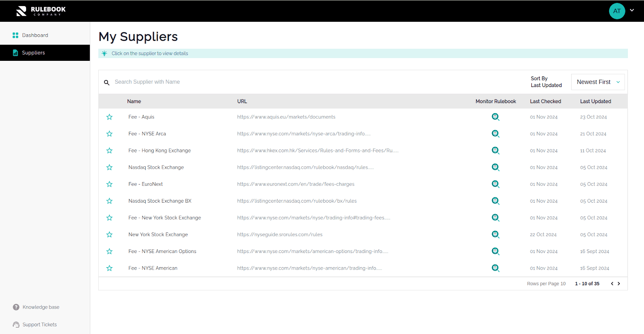Image resolution: width=644 pixels, height=334 pixels.
Task: Select the 11 Oct 2024 updated date
Action: pyautogui.click(x=593, y=151)
